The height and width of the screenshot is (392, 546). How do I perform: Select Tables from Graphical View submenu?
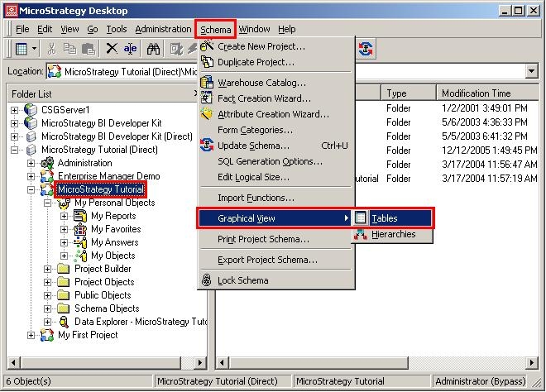[x=384, y=218]
